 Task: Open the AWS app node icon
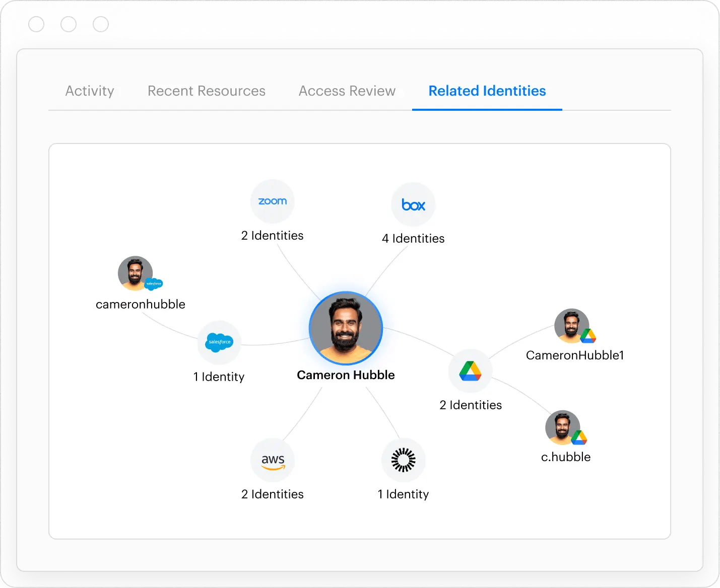273,461
